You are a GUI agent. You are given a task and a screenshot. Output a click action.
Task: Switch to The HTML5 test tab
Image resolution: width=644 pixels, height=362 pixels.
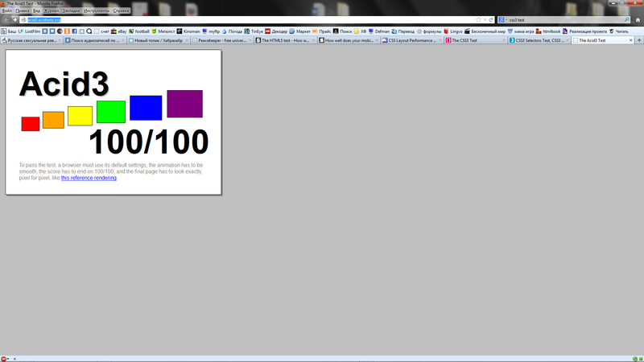click(285, 40)
